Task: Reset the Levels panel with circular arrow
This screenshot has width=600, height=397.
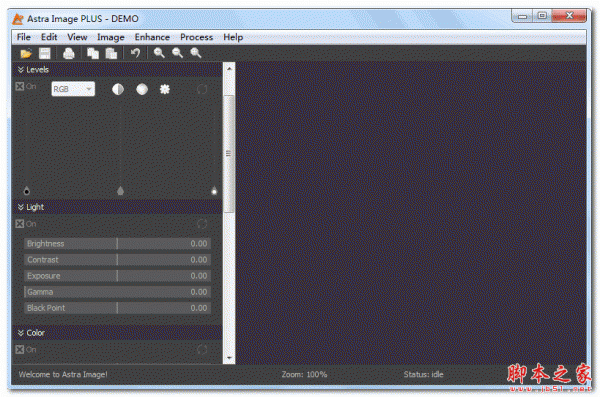Action: [202, 89]
